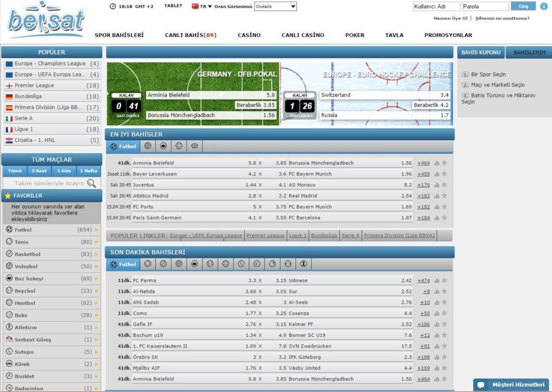This screenshot has width=552, height=392.
Task: Expand Boks (28) category arrow
Action: 96,315
